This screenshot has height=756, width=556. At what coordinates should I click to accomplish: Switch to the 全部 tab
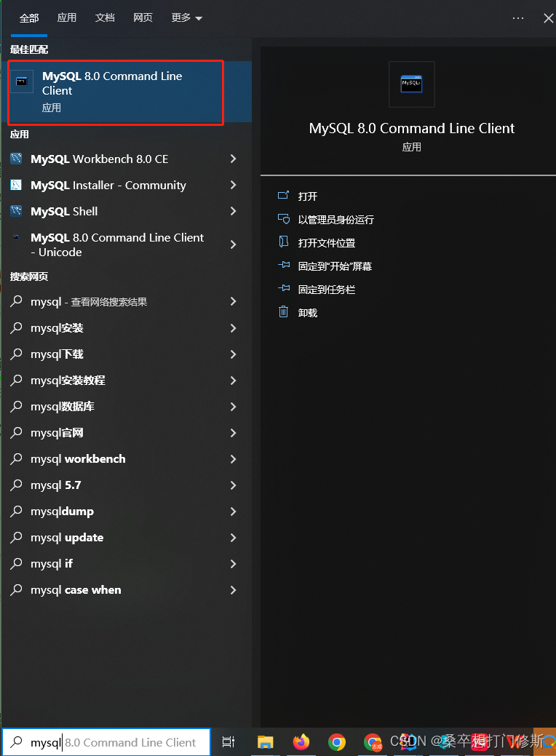click(29, 18)
